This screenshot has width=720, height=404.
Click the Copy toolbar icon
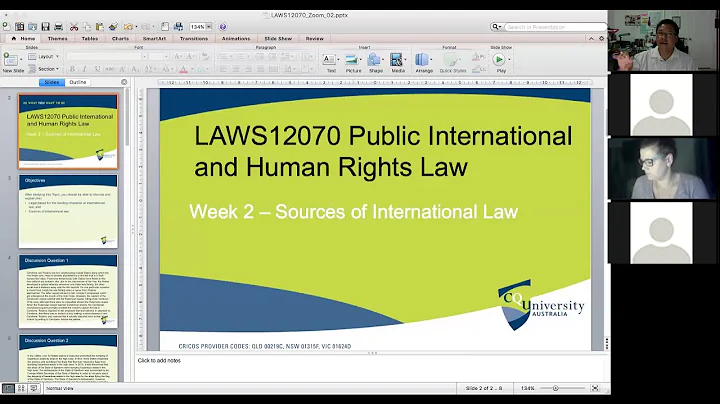click(x=87, y=27)
